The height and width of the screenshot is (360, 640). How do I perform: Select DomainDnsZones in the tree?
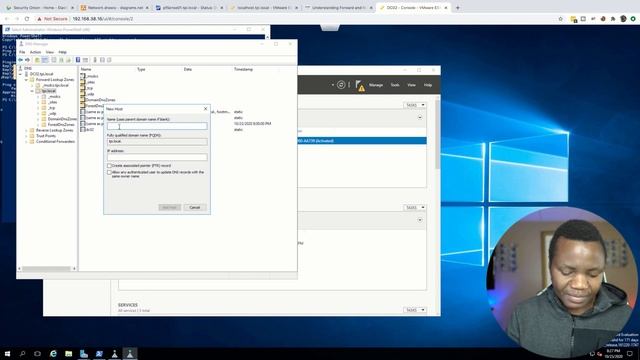62,119
